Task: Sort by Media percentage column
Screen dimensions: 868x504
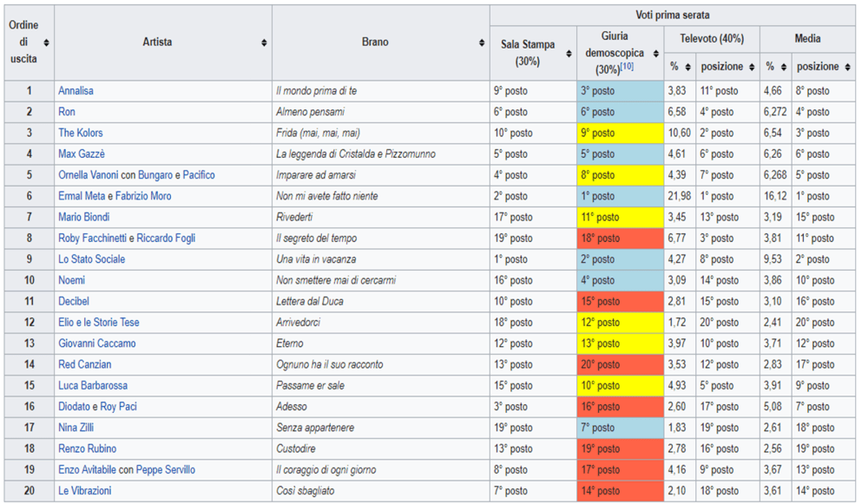Action: (x=784, y=67)
